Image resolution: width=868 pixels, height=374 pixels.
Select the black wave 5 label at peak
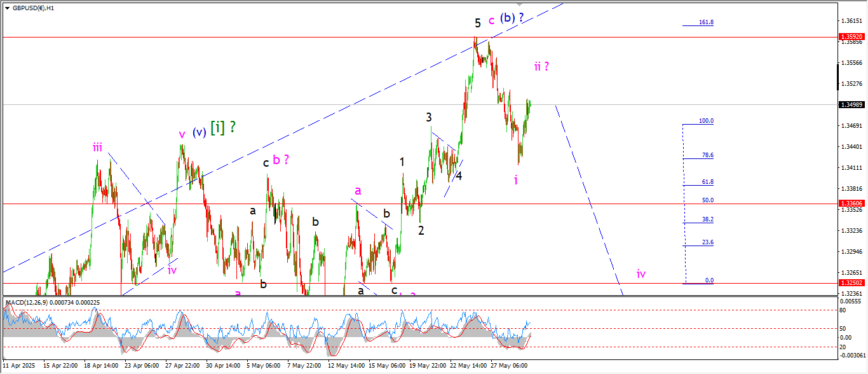click(477, 24)
